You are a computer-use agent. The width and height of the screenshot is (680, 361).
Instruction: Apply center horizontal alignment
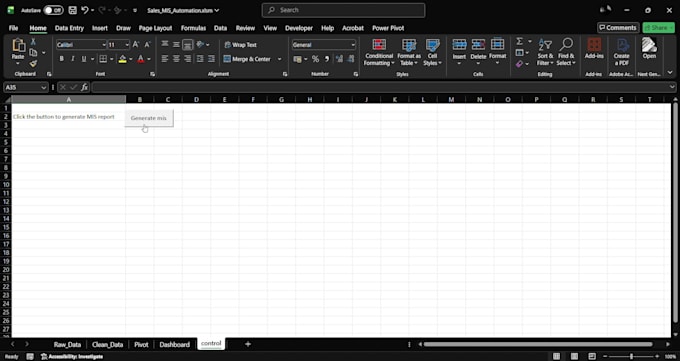click(x=176, y=59)
